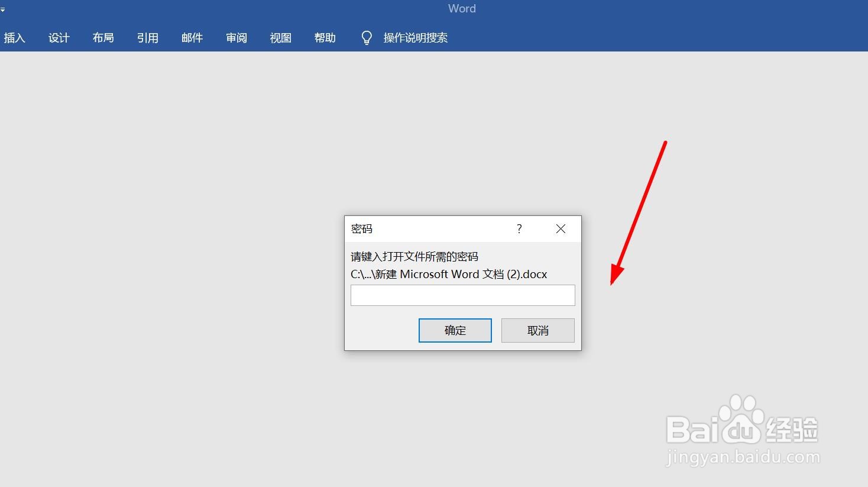Click inside the empty password input field

point(462,295)
